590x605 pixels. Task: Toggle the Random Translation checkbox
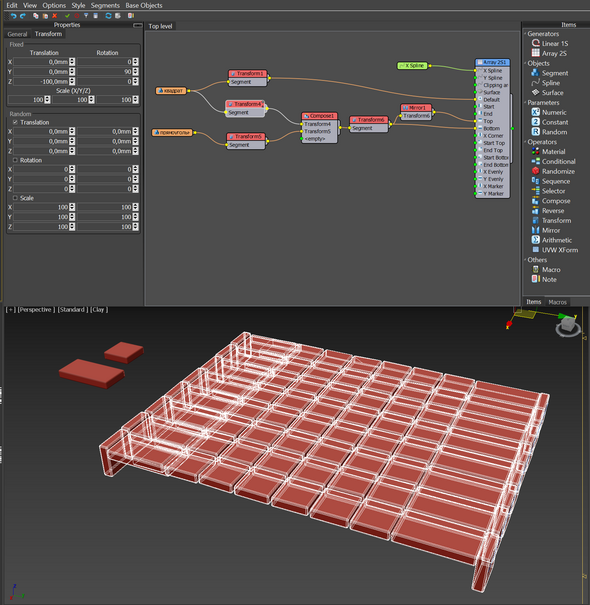coord(15,122)
